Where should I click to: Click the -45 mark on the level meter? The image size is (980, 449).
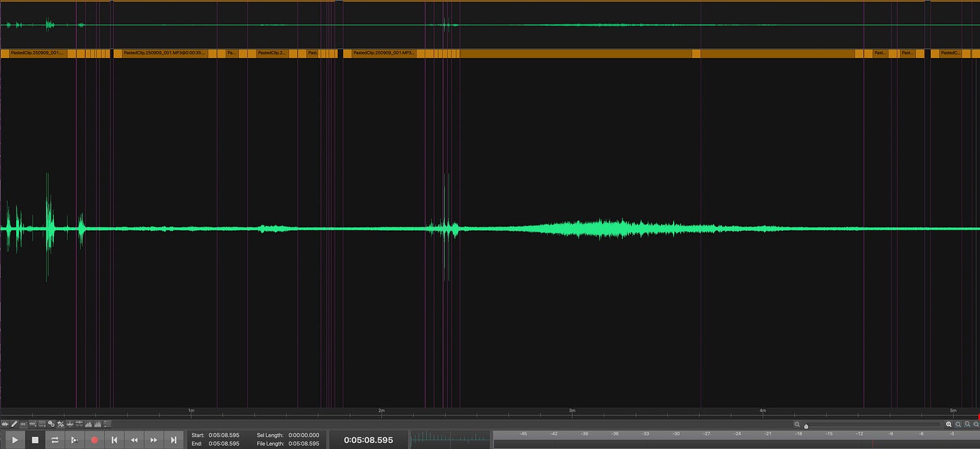(x=523, y=434)
